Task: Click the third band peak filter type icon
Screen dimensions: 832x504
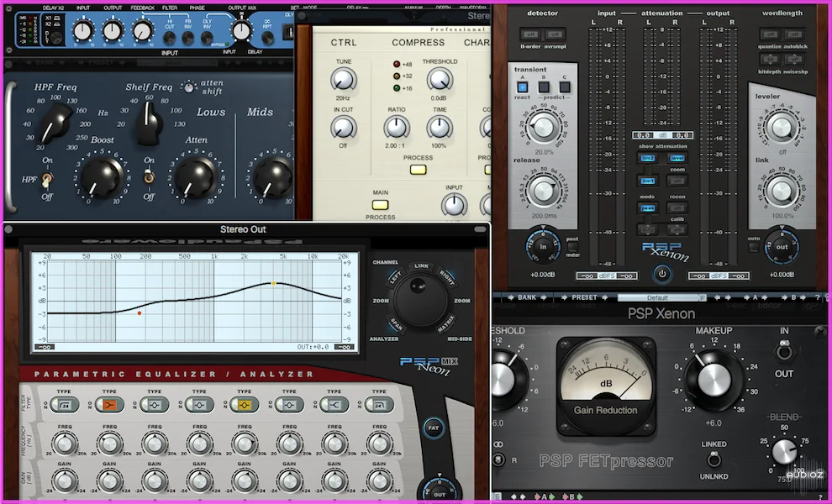Action: 155,405
